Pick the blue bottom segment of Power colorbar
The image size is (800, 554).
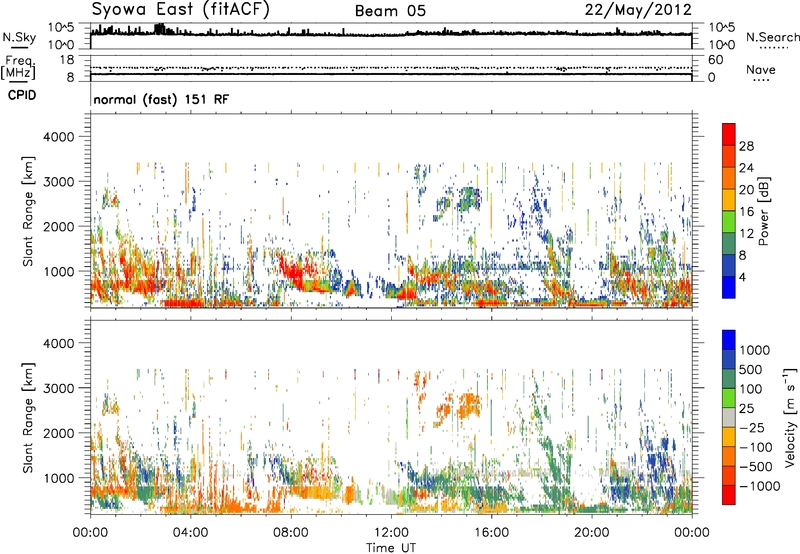coord(729,287)
